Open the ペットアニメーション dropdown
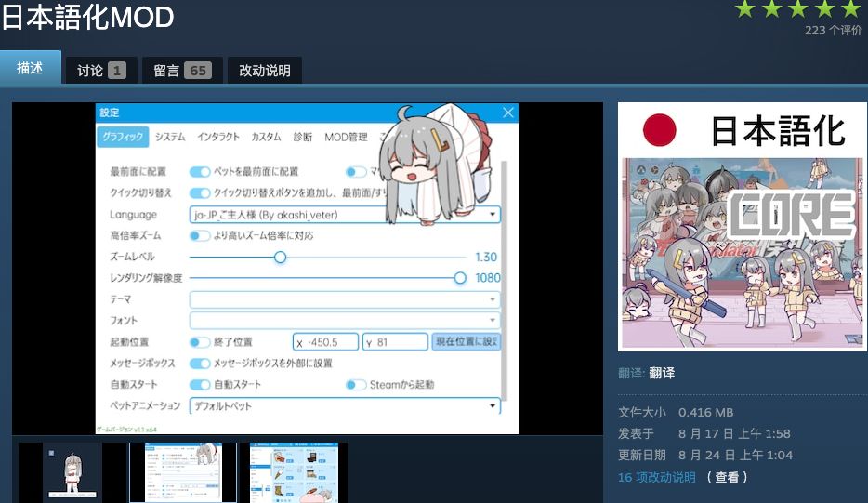Viewport: 868px width, 503px height. (345, 405)
